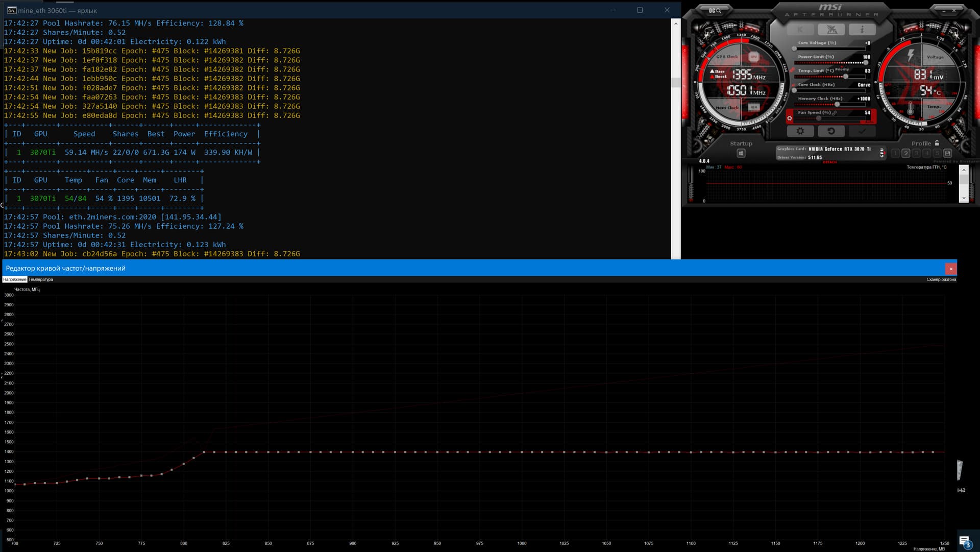The image size is (980, 552).
Task: Switch to the Напряжение tab in curve editor
Action: [14, 279]
